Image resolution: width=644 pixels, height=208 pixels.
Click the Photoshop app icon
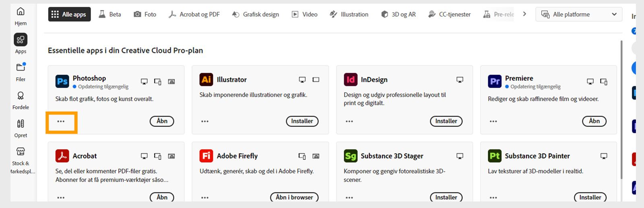pyautogui.click(x=62, y=82)
